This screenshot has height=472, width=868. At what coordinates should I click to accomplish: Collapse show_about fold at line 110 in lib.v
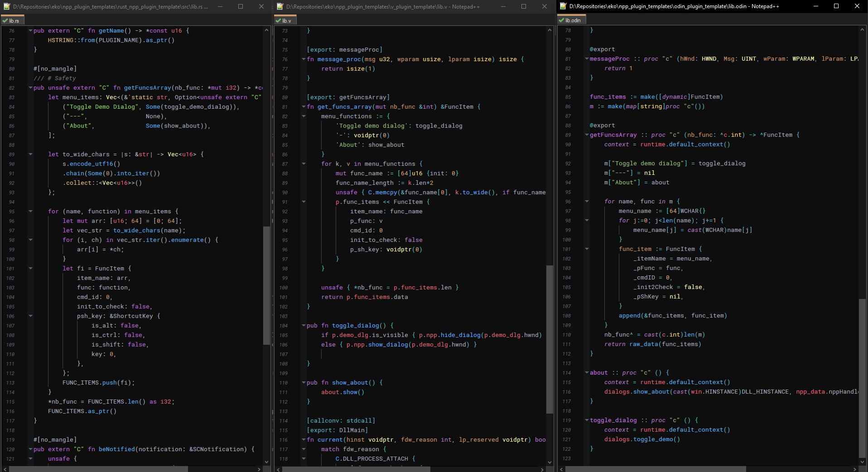[x=304, y=383]
